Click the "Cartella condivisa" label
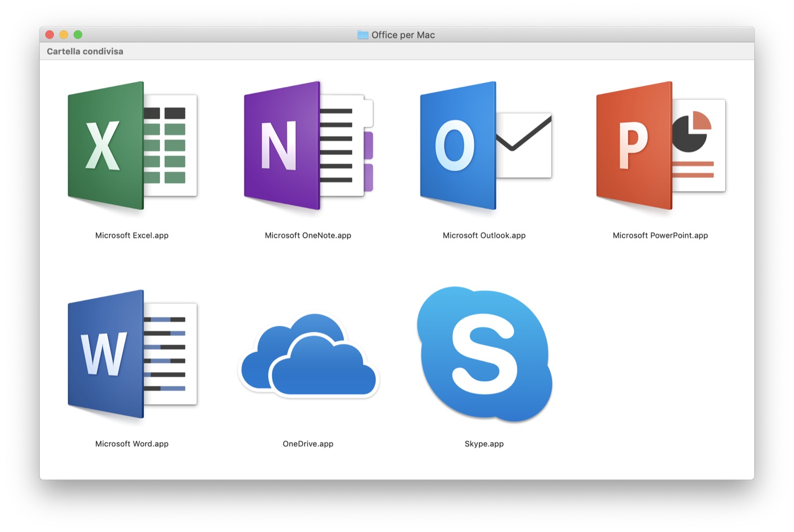This screenshot has width=794, height=532. pos(85,52)
